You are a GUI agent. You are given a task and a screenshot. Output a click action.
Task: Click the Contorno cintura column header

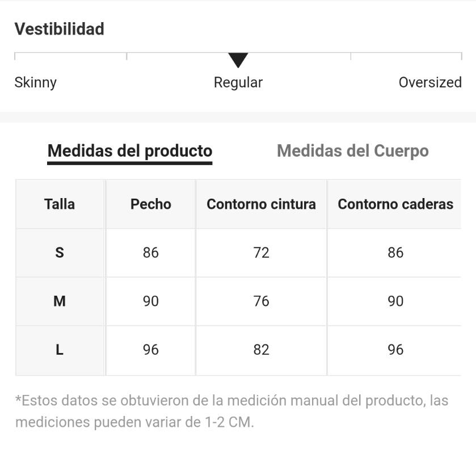point(262,204)
